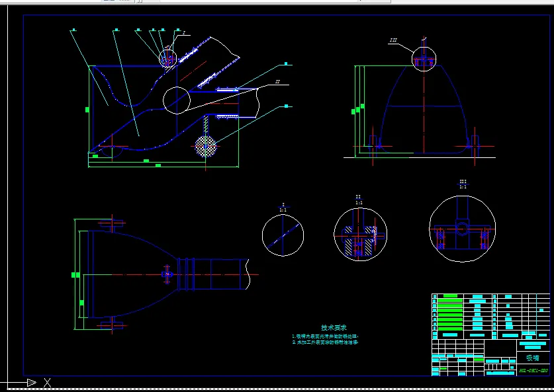Select the cross-hatched roller in side view
The height and width of the screenshot is (392, 554).
206,147
